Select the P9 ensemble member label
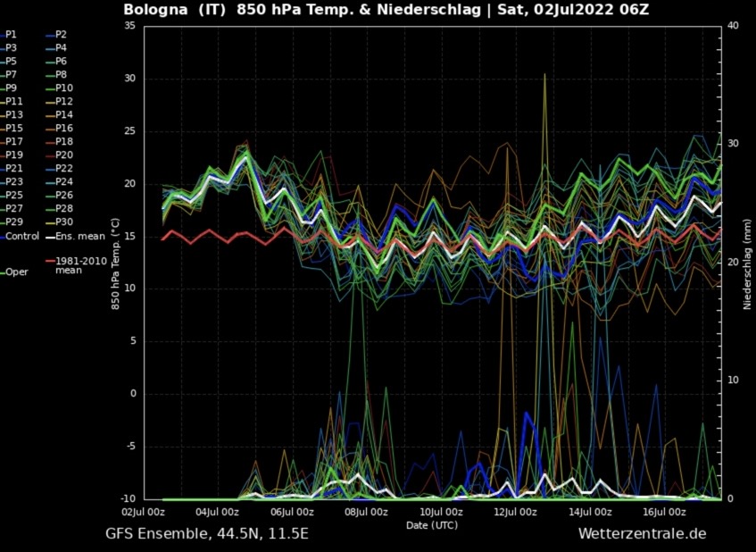The width and height of the screenshot is (756, 552). click(x=9, y=88)
